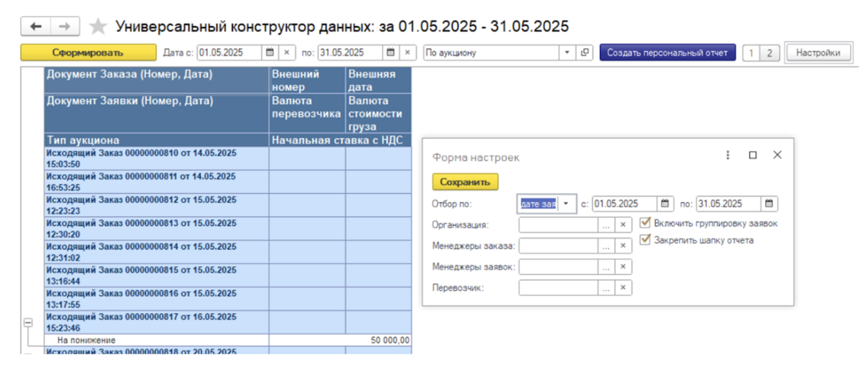Open selection dialog for 'Перевозчик' field
Screen dimensions: 868x378
coord(606,288)
